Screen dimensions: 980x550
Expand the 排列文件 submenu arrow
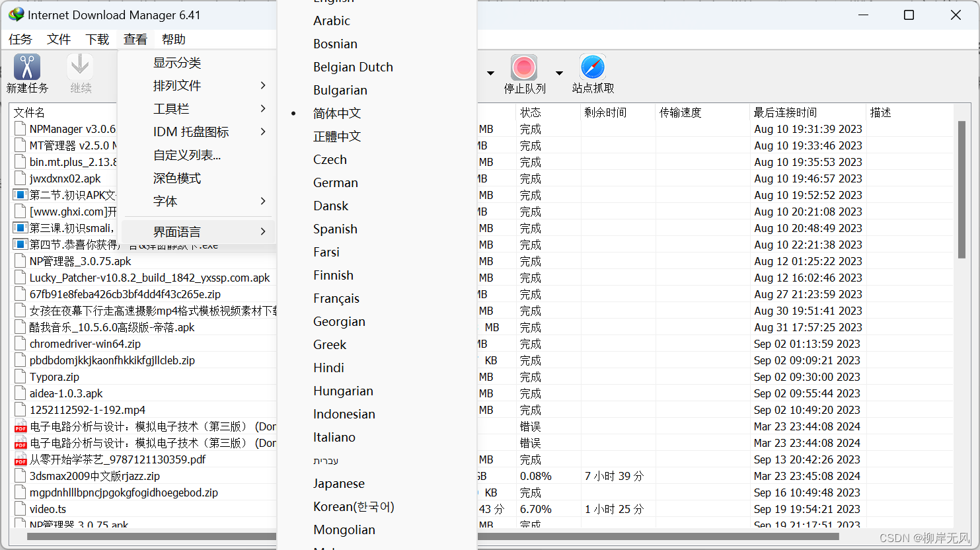click(263, 85)
